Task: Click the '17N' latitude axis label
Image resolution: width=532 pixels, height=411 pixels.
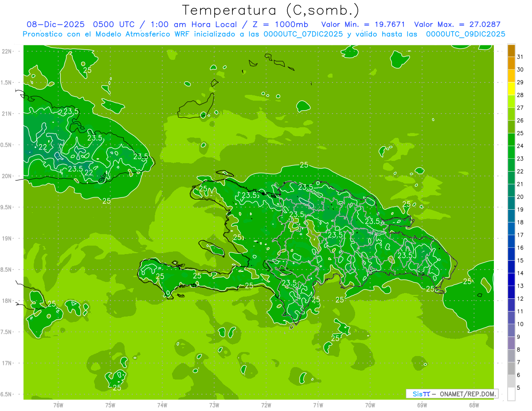Action: point(7,363)
